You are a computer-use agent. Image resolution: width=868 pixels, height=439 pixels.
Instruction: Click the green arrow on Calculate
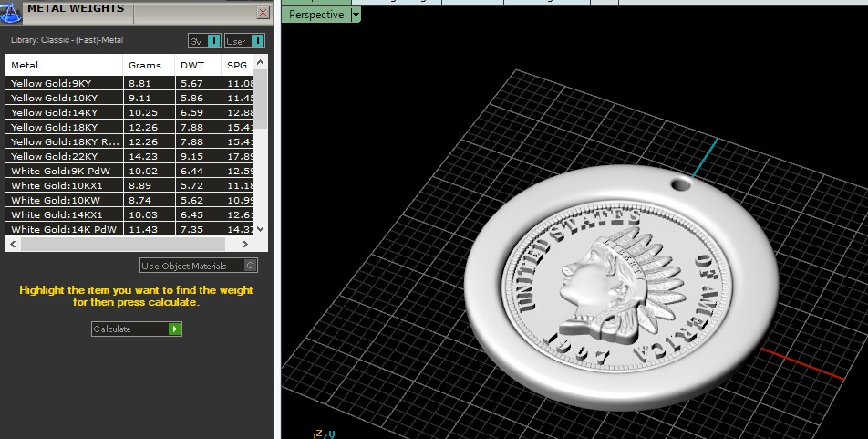tap(174, 329)
